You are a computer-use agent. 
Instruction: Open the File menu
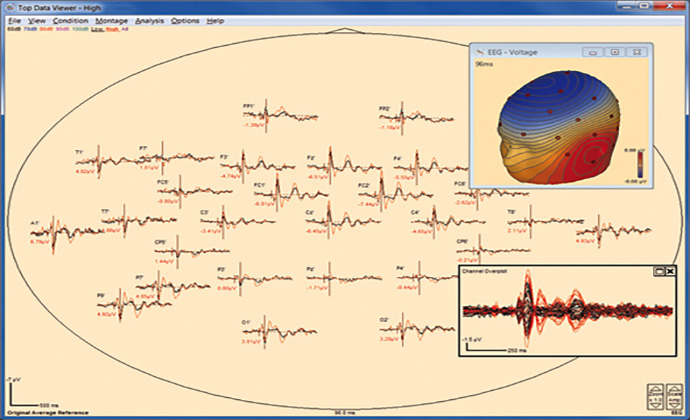[x=14, y=20]
